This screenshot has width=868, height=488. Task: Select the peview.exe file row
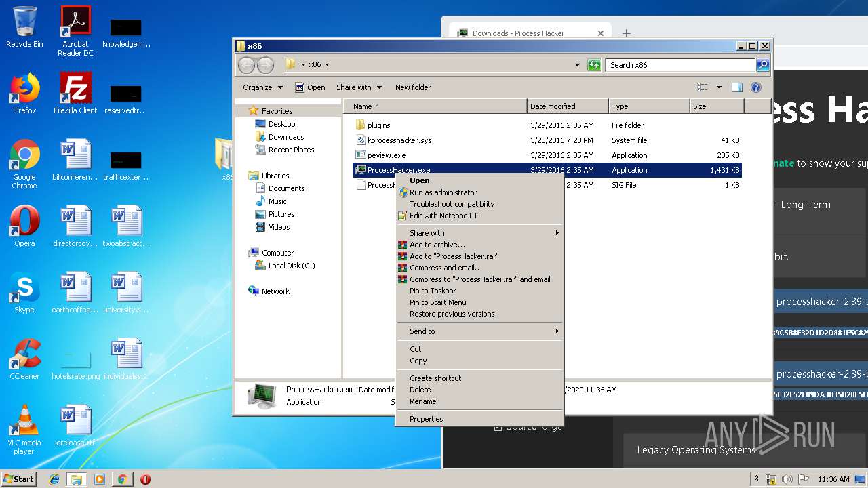[547, 155]
